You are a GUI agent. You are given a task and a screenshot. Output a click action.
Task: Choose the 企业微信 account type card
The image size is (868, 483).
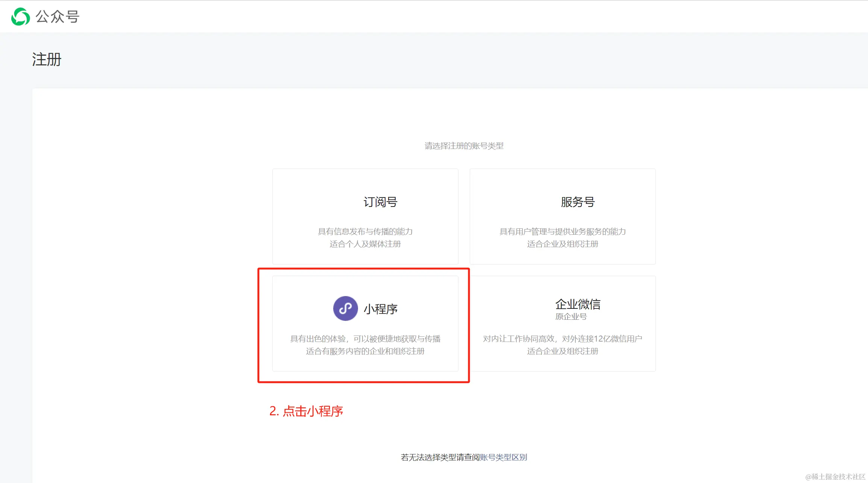tap(563, 324)
